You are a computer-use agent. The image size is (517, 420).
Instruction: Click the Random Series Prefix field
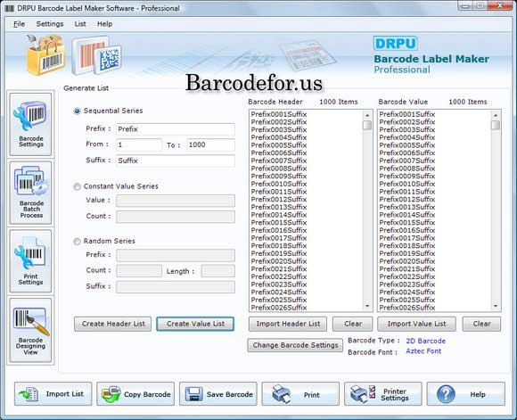(x=176, y=255)
